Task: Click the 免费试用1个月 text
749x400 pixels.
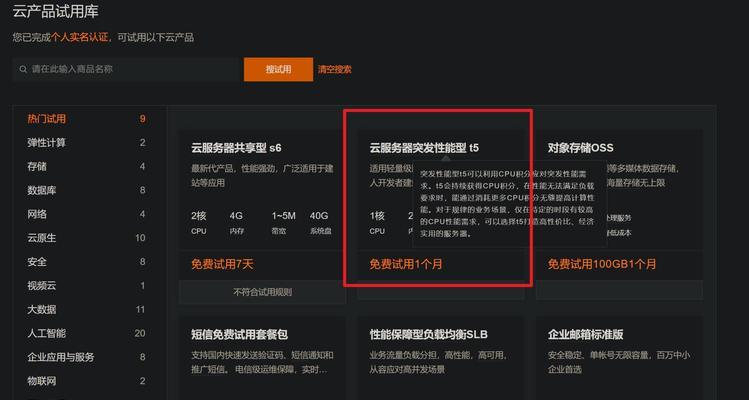Action: click(406, 264)
